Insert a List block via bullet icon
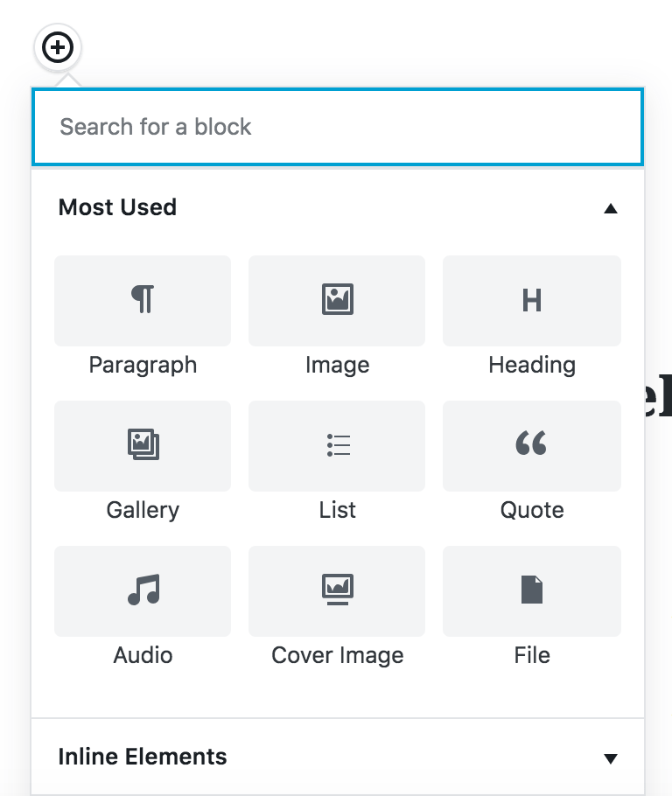Viewport: 672px width, 796px height. tap(337, 445)
